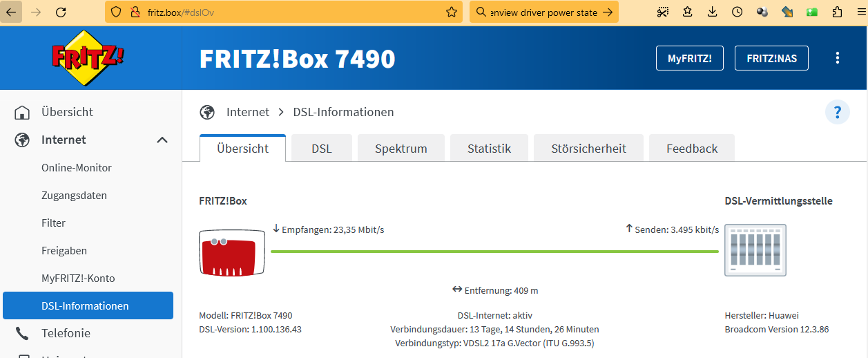Switch to the DSL tab
868x358 pixels.
322,149
